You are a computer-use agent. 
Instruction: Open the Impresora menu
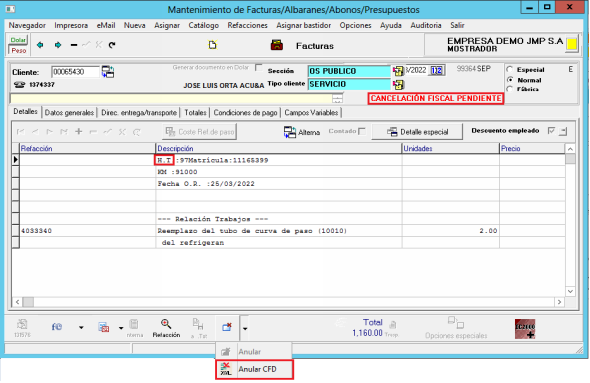(71, 25)
